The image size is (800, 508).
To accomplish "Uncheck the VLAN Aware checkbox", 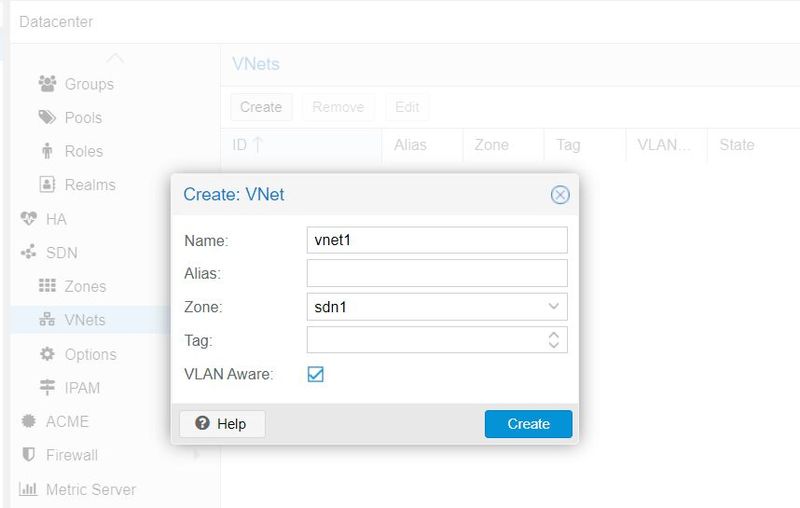I will point(316,374).
